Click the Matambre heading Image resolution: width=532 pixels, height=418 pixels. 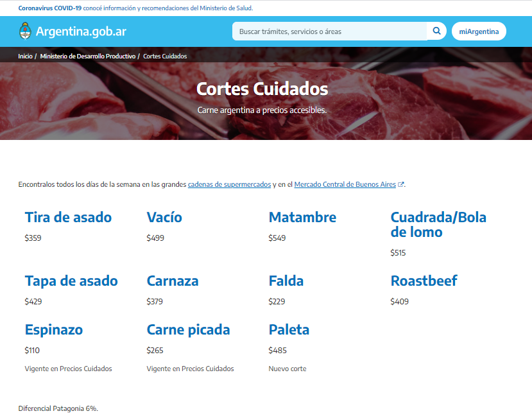pyautogui.click(x=302, y=217)
